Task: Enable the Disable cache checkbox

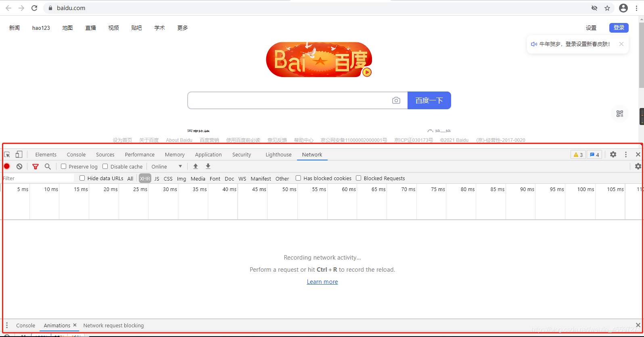Action: [x=105, y=166]
